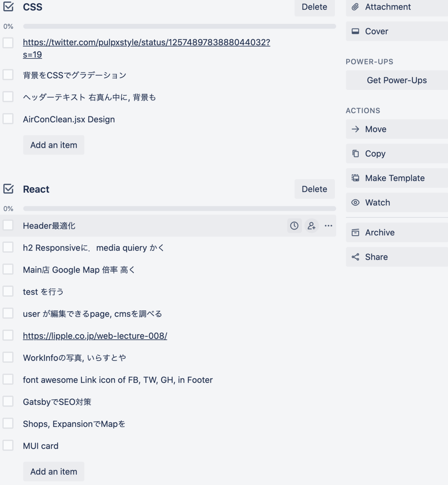448x485 pixels.
Task: Check off 背景をCSSでグラデーション
Action: (8, 75)
